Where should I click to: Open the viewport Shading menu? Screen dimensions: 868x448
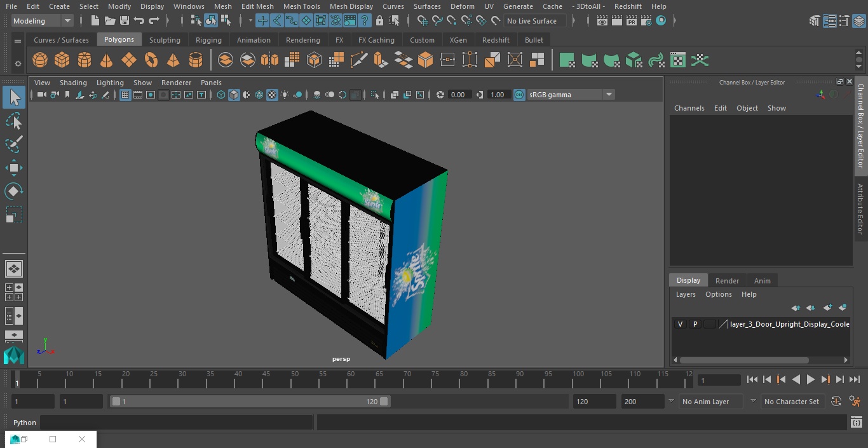(x=73, y=83)
